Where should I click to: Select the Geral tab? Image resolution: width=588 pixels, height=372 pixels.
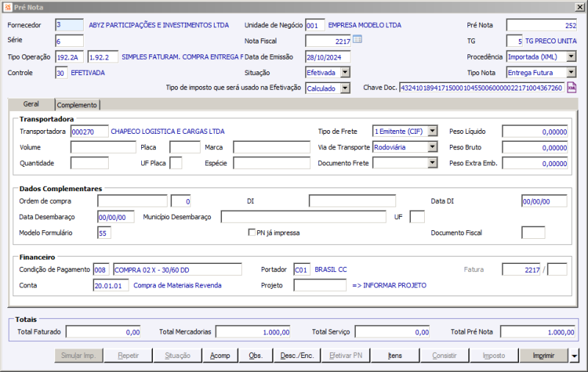(32, 104)
